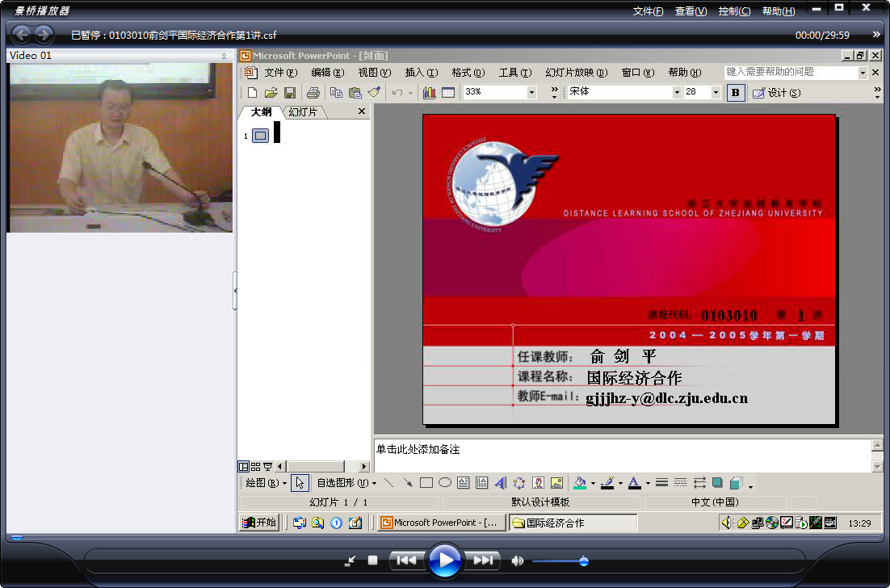This screenshot has width=890, height=588.
Task: Open the font size dropdown showing 28
Action: 716,92
